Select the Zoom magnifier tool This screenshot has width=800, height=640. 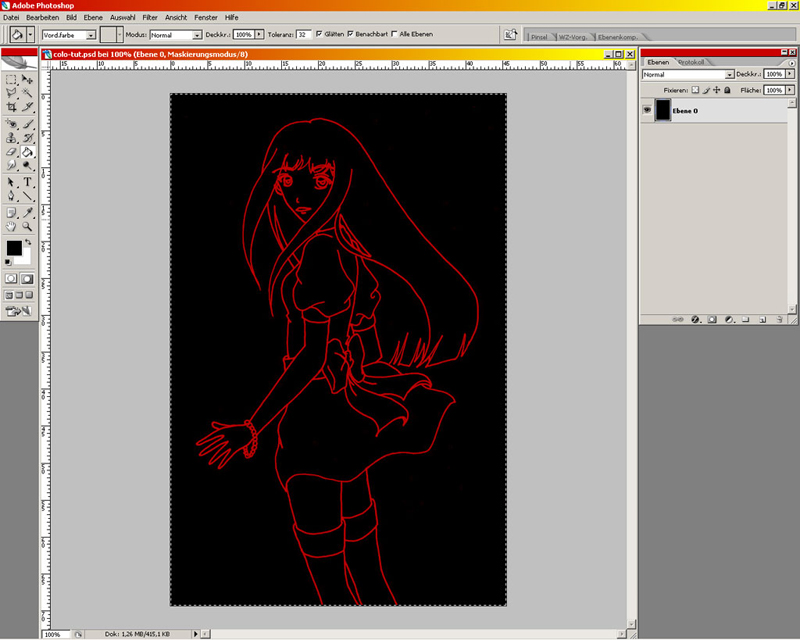click(28, 227)
